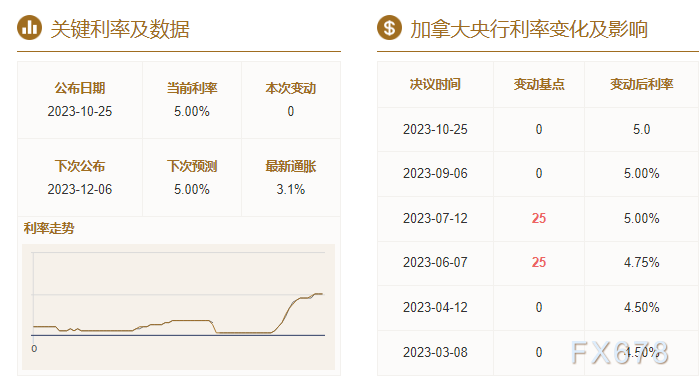Click the bar chart icon beside 关键利率及数据
This screenshot has height=388, width=699.
(29, 28)
